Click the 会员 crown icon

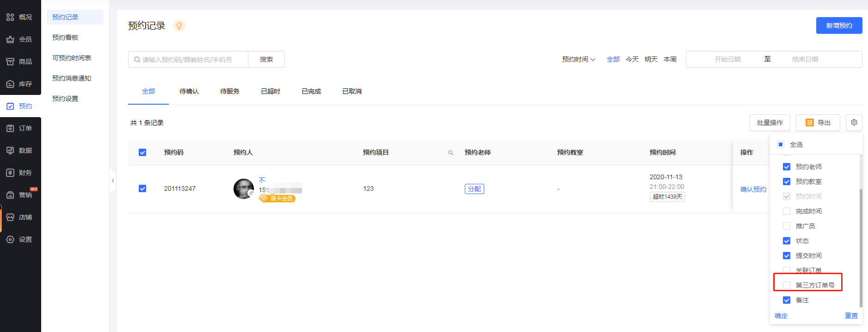pyautogui.click(x=10, y=39)
